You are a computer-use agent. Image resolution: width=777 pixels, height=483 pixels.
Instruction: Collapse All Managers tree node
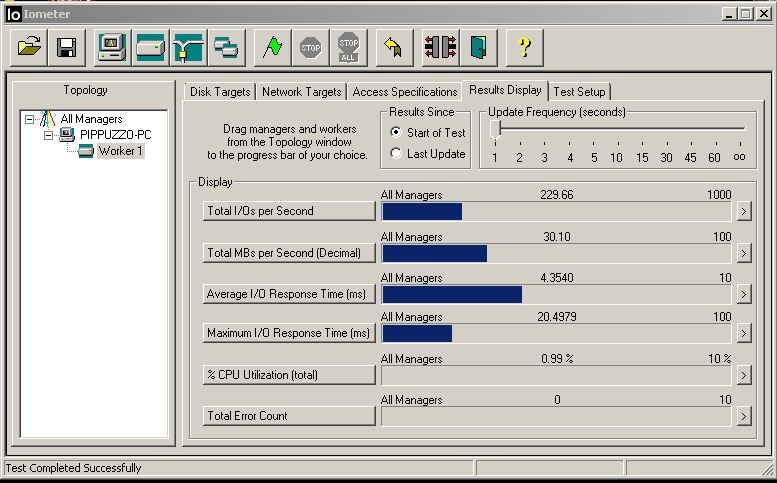pos(30,119)
